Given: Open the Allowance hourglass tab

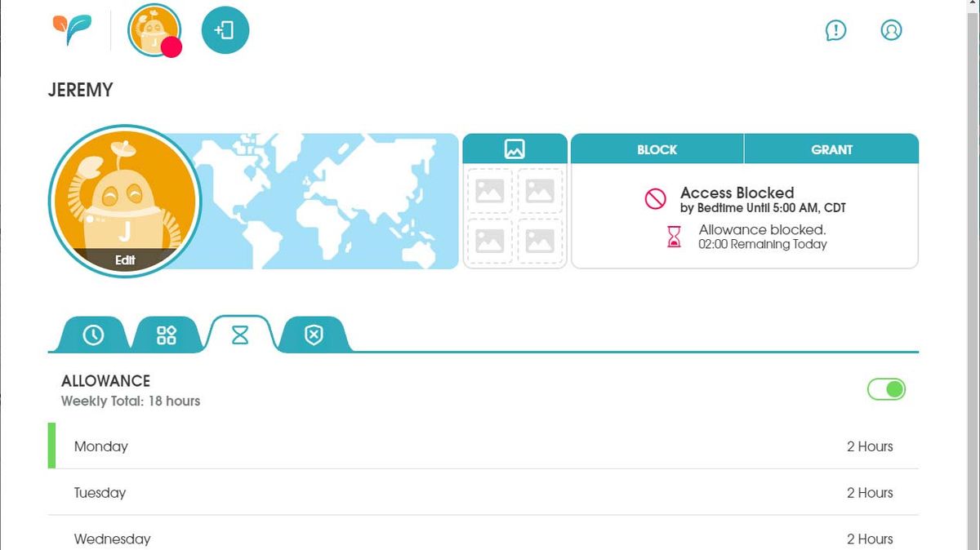Looking at the screenshot, I should point(239,334).
